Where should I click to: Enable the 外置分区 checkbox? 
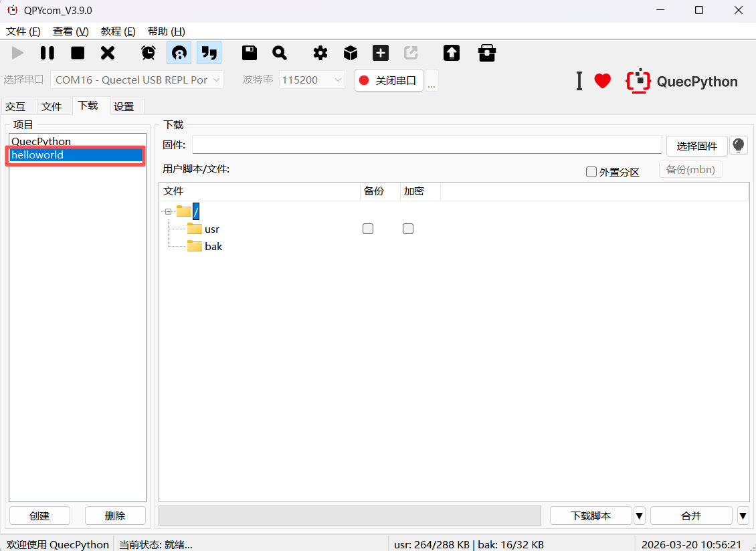tap(591, 172)
